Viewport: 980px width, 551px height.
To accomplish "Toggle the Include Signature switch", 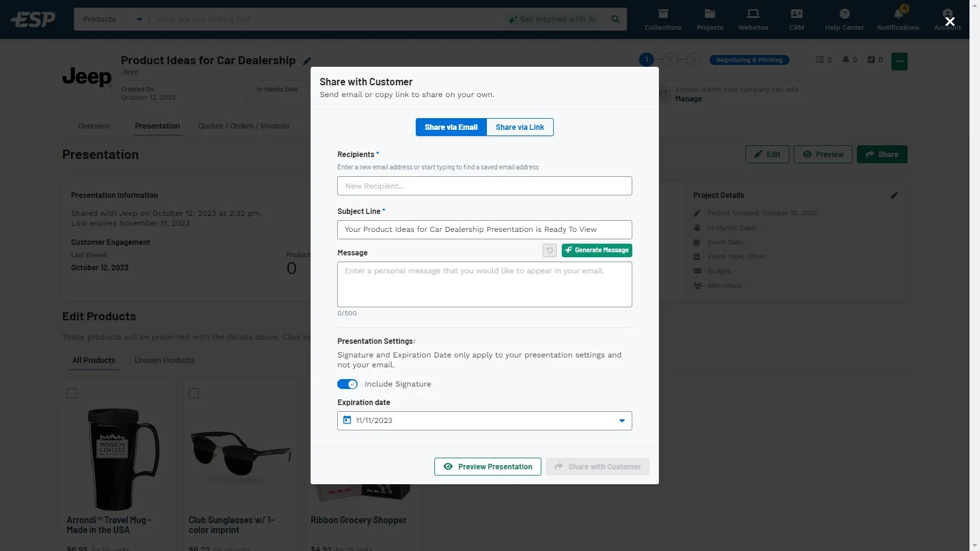I will pyautogui.click(x=347, y=384).
